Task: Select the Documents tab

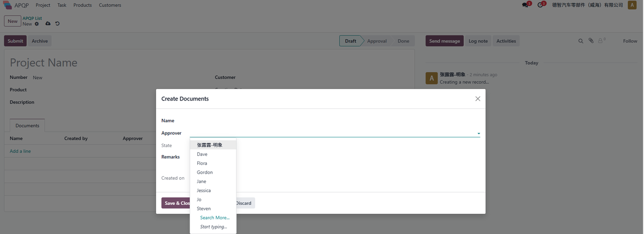Action: click(27, 126)
